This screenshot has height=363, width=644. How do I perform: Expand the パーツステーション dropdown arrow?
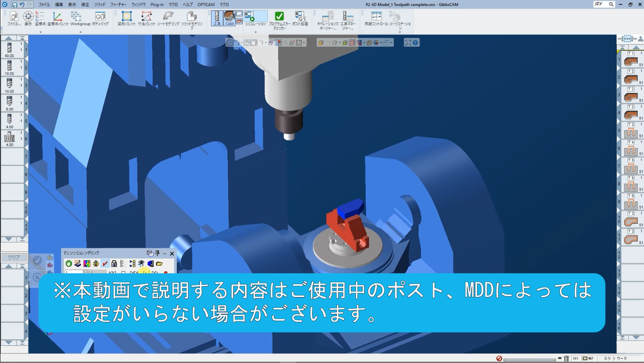pos(400,32)
